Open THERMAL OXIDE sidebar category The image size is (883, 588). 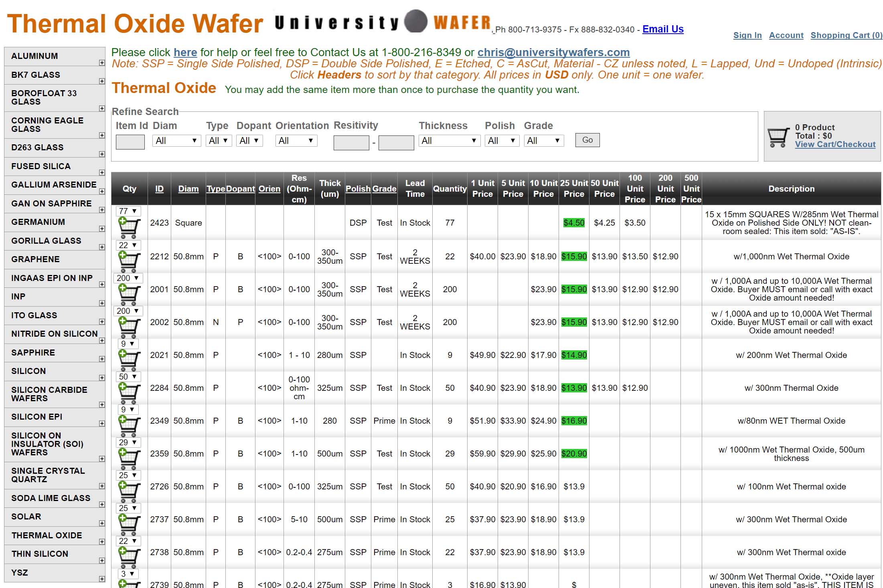click(47, 535)
